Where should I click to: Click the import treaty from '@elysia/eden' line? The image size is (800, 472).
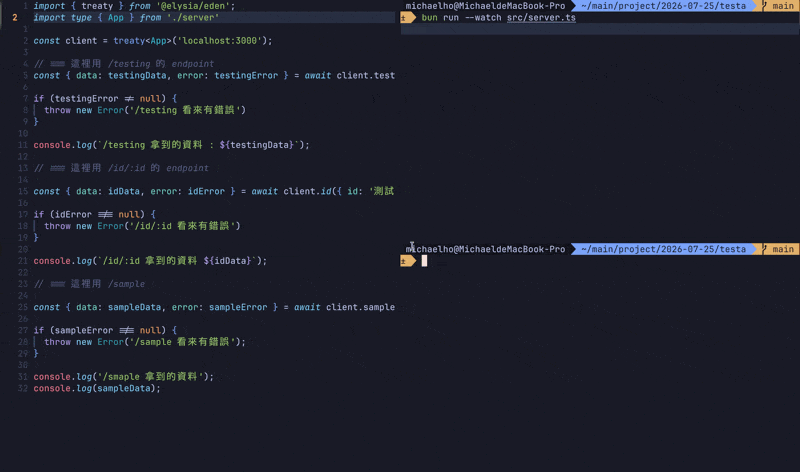(134, 6)
